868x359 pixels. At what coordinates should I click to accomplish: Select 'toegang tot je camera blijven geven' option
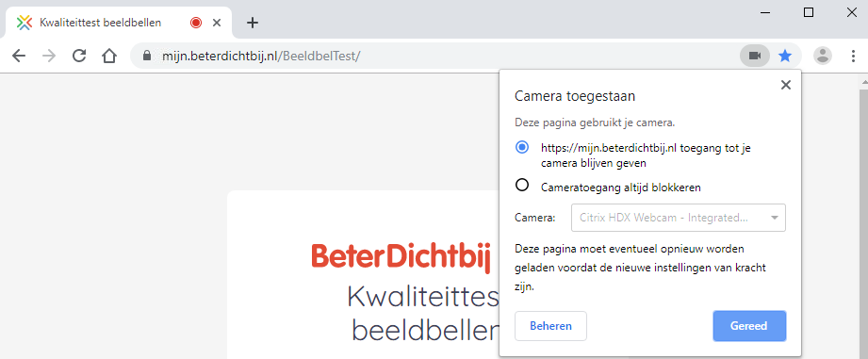[521, 148]
